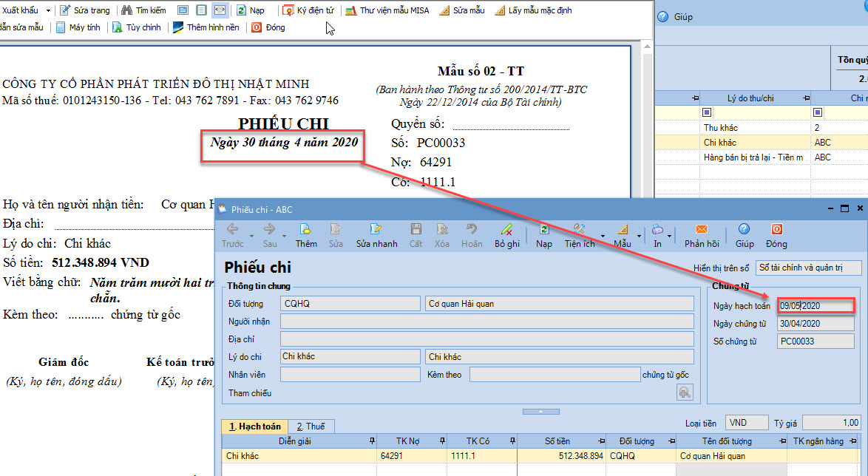Viewport: 868px width, 476px height.
Task: Click Sau in Phiếu chi toolbar
Action: 270,235
